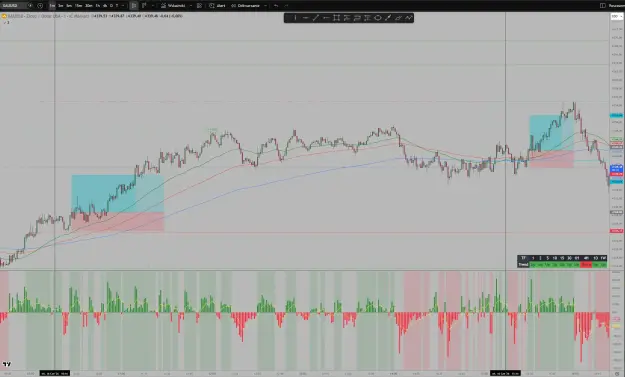Image resolution: width=625 pixels, height=377 pixels.
Task: Redo the last chart action
Action: coord(286,6)
